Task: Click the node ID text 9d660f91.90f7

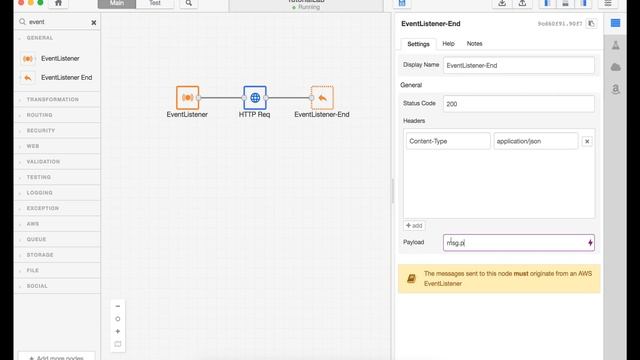Action: coord(560,24)
